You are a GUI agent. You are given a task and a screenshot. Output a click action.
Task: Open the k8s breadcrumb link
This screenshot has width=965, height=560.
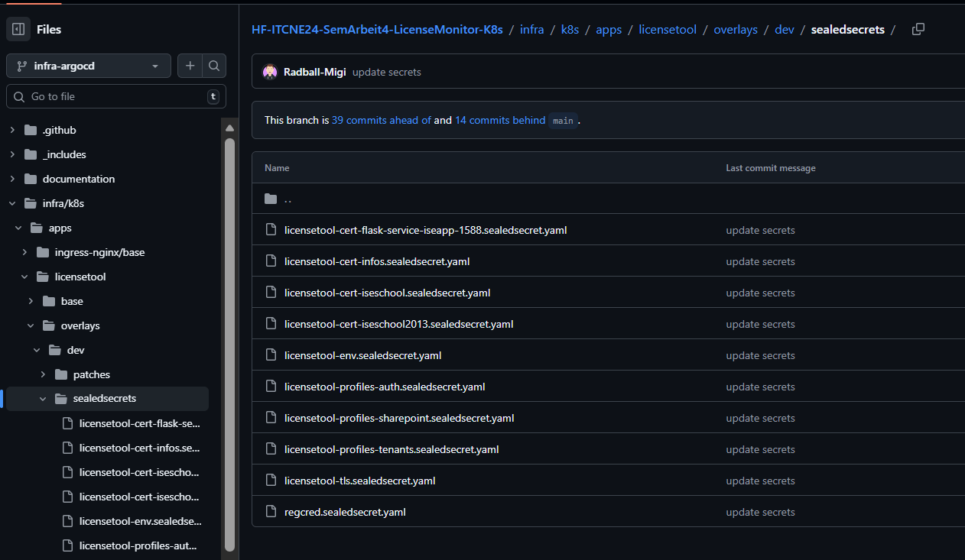pos(570,29)
